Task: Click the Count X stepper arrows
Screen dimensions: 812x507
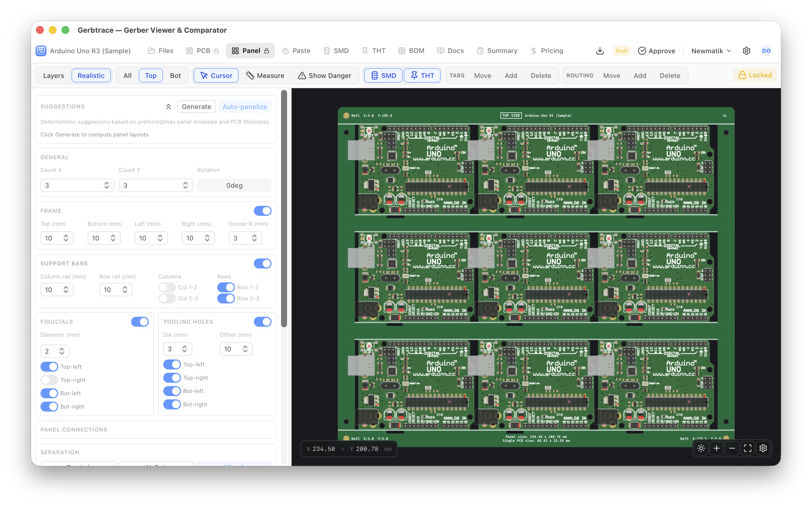Action: click(106, 186)
